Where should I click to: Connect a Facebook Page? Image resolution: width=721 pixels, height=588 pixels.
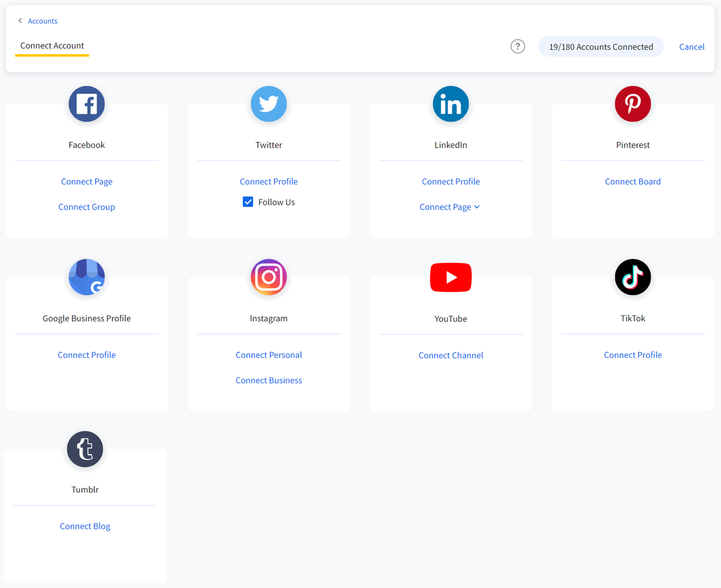click(x=87, y=181)
